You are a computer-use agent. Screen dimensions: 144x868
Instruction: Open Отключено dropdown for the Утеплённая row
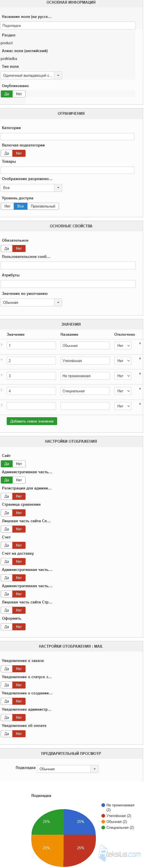point(123,361)
